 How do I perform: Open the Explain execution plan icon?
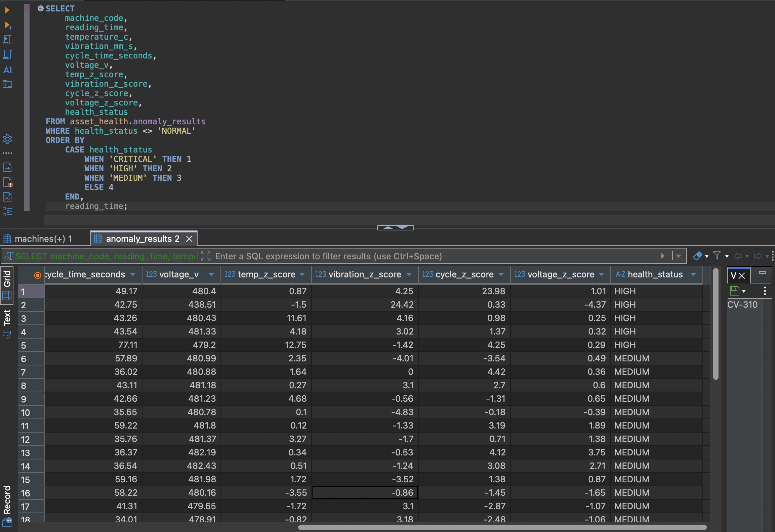tap(7, 54)
